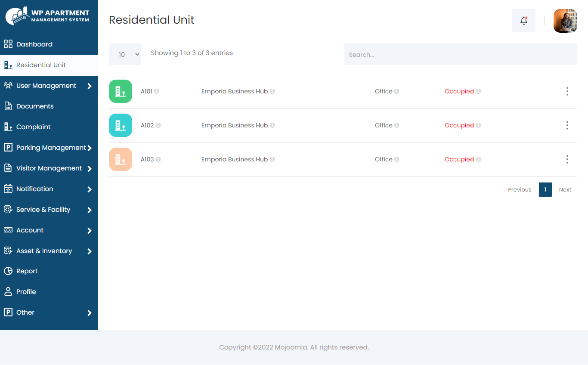Click the WP Apartment logo
The height and width of the screenshot is (365, 588).
pyautogui.click(x=47, y=16)
